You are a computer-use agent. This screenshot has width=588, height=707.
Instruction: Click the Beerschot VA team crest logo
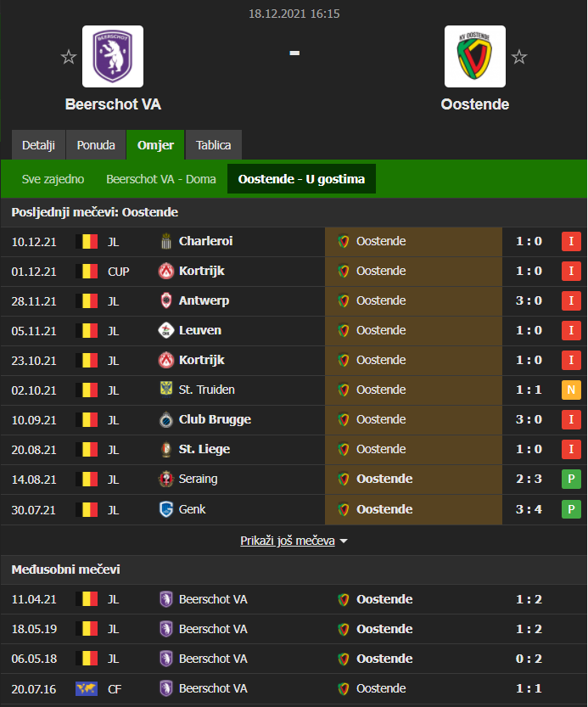(113, 56)
